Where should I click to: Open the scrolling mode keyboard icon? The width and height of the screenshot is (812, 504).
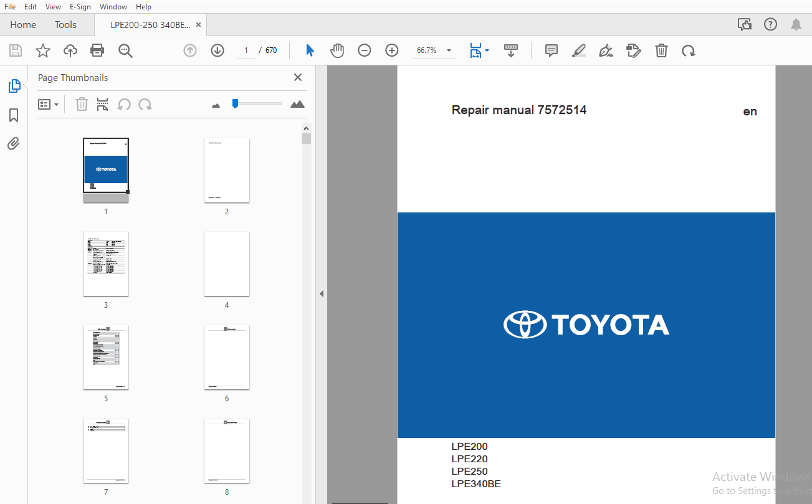(511, 50)
